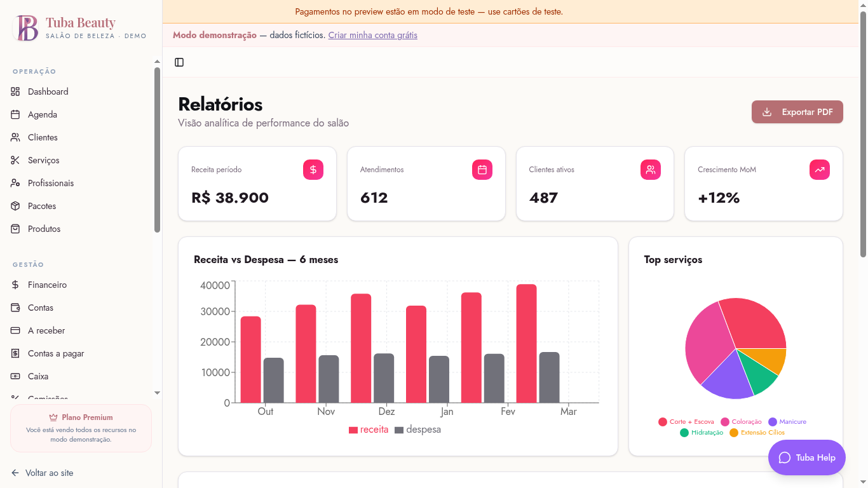Click the 612 Atendimentos value

pyautogui.click(x=374, y=198)
